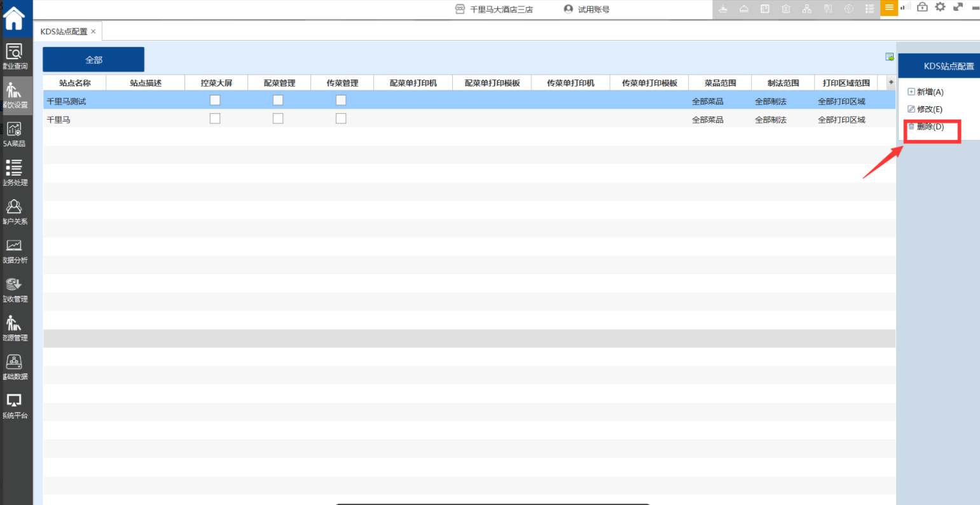The width and height of the screenshot is (980, 505).
Task: Open the 客户关系 sidebar module
Action: pos(14,211)
